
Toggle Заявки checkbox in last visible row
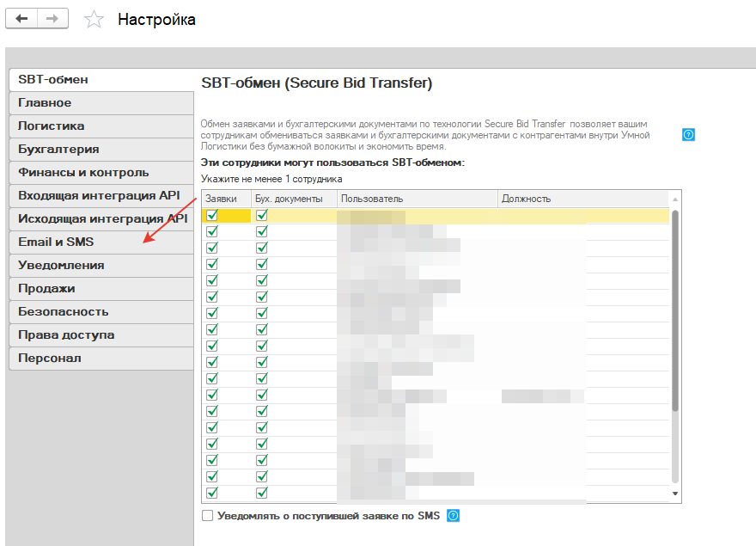point(212,493)
